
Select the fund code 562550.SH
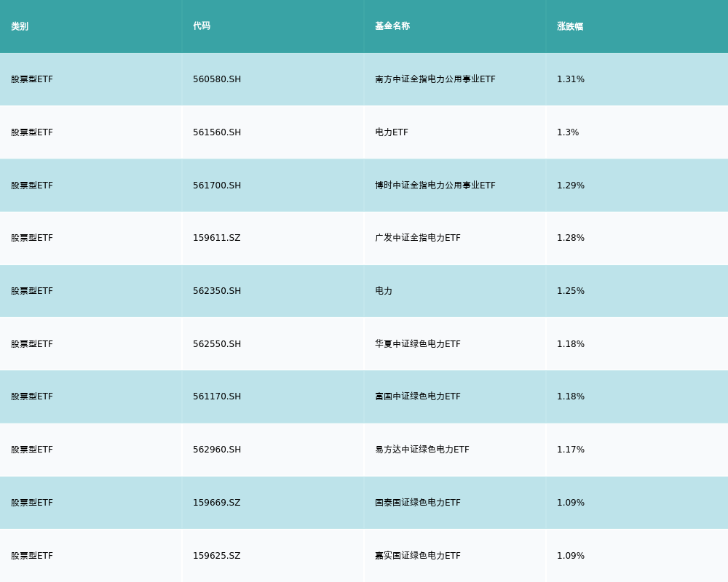point(217,344)
